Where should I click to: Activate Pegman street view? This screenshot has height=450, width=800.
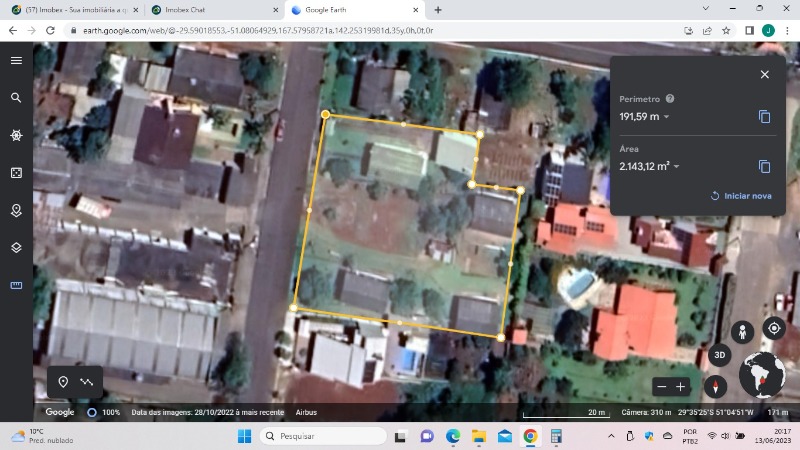click(x=742, y=333)
